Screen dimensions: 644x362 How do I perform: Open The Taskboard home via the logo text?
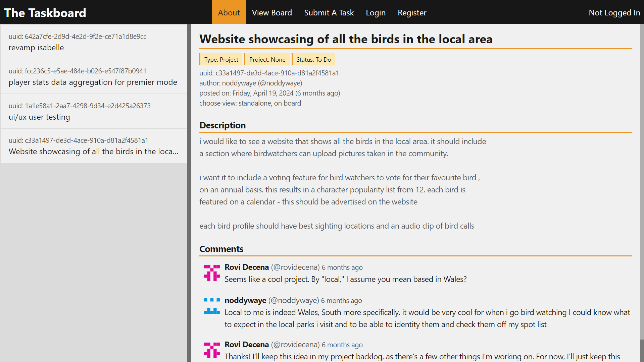(x=45, y=12)
